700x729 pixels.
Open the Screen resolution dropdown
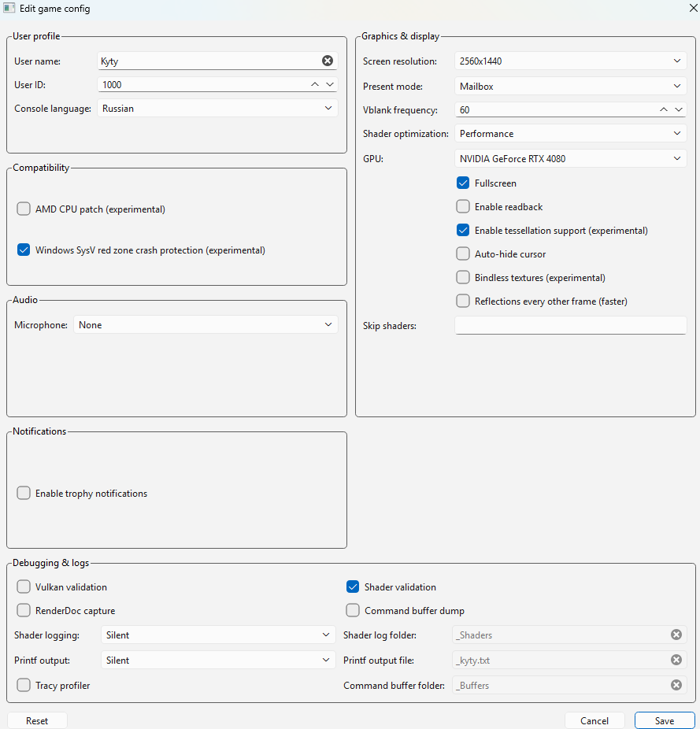click(570, 61)
